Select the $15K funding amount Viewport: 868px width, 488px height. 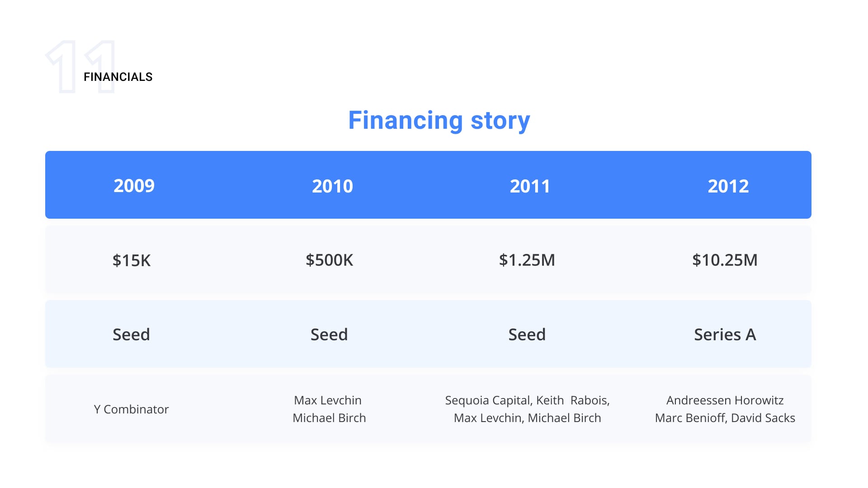click(x=132, y=260)
